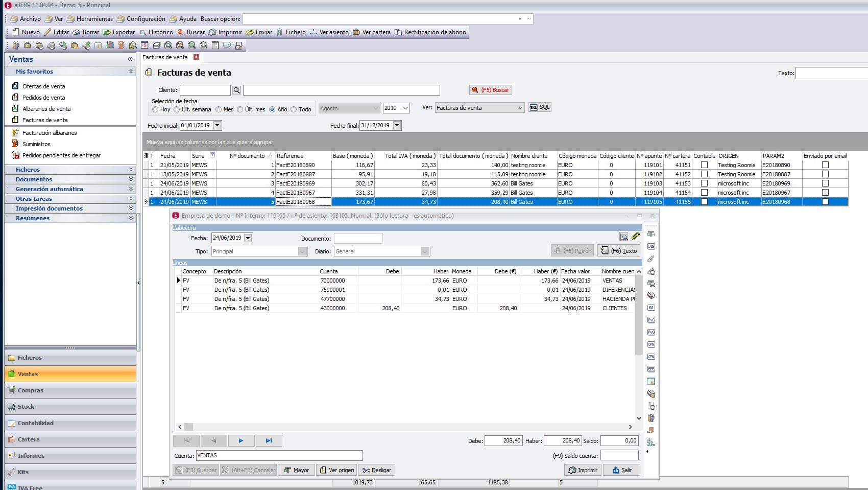Viewport: 868px width, 490px height.
Task: Click the magnifying glass next to Cliente field
Action: coord(236,89)
